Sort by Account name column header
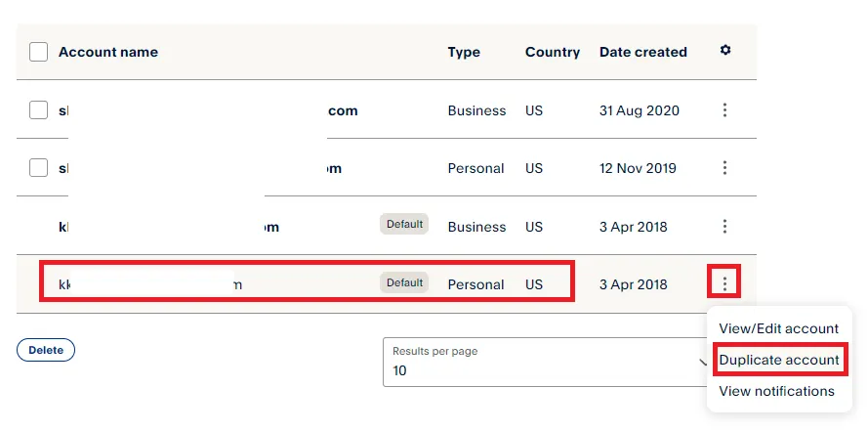868x431 pixels. 107,52
